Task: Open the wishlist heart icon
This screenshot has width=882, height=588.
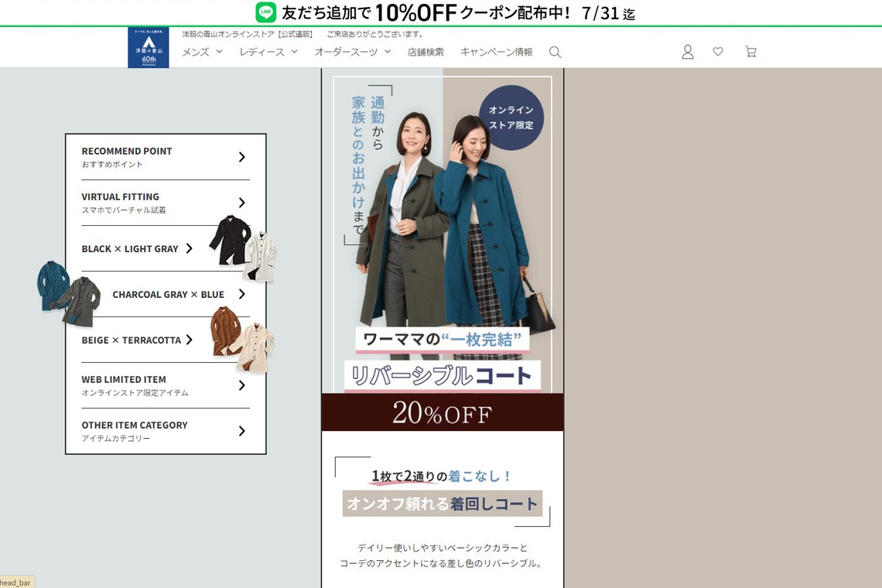Action: pyautogui.click(x=718, y=51)
